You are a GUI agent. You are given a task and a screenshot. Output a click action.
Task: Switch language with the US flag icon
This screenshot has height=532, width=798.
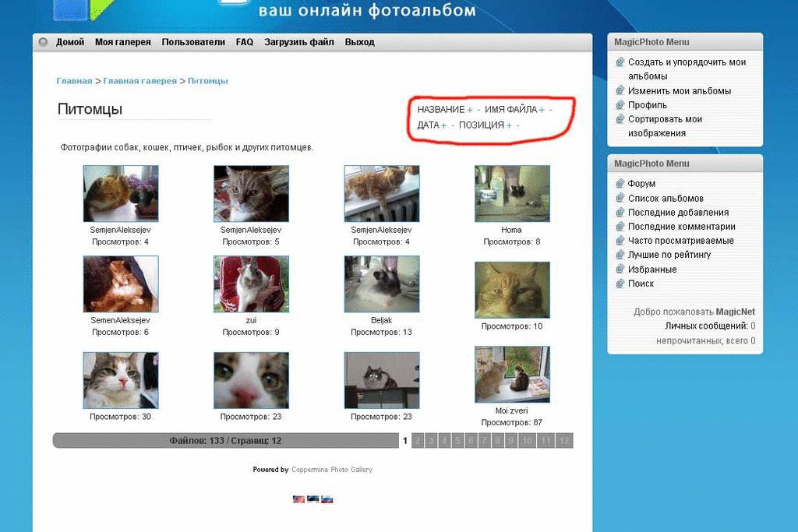tap(298, 499)
